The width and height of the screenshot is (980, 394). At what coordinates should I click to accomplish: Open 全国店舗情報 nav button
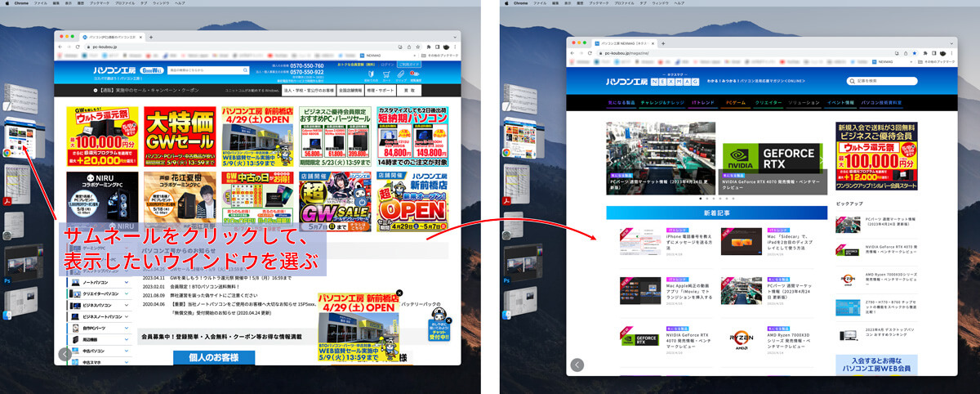(x=350, y=90)
